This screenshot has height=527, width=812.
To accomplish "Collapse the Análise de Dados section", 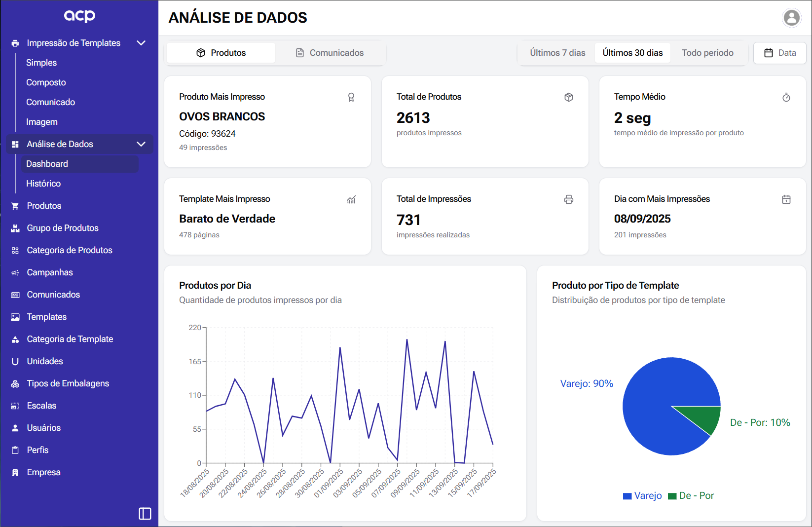I will (141, 144).
